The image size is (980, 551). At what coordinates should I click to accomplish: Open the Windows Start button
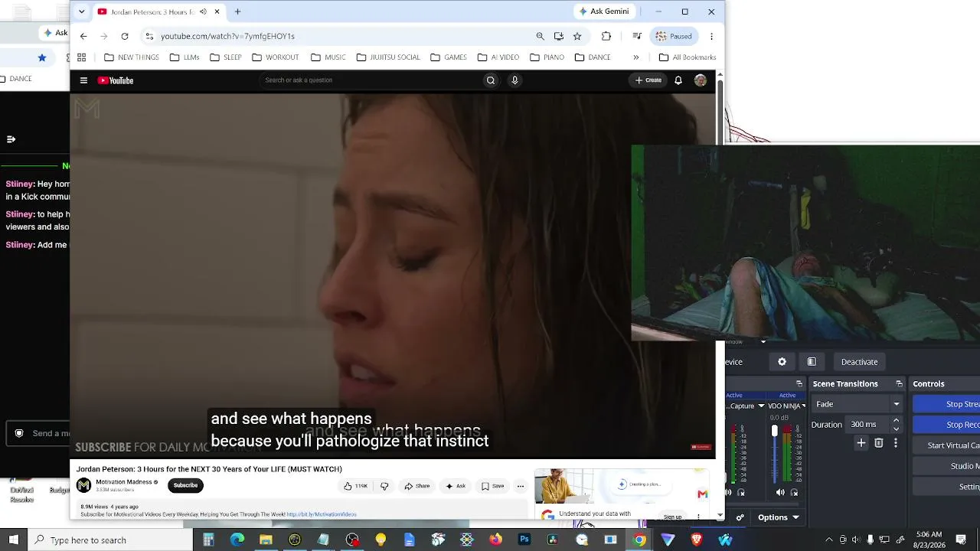[x=14, y=540]
